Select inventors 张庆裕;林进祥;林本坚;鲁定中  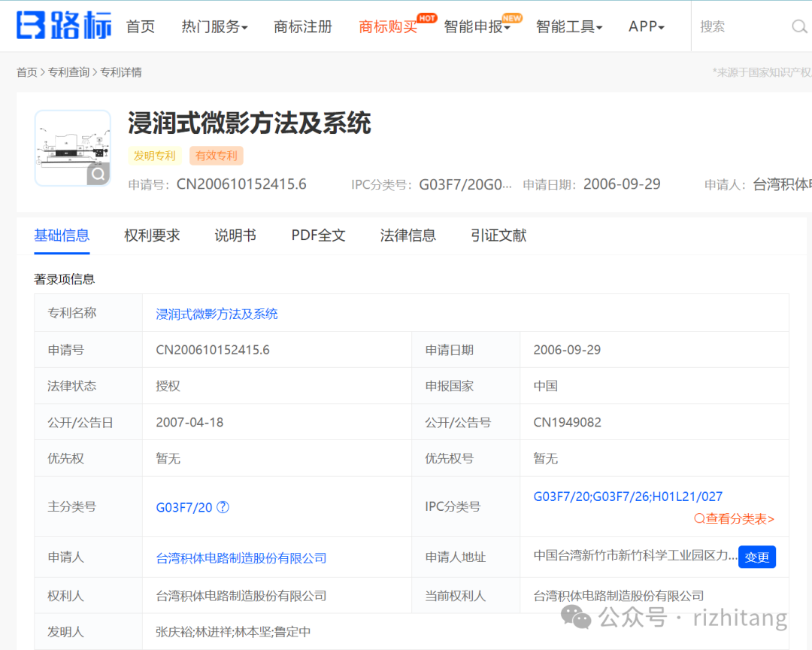click(234, 632)
